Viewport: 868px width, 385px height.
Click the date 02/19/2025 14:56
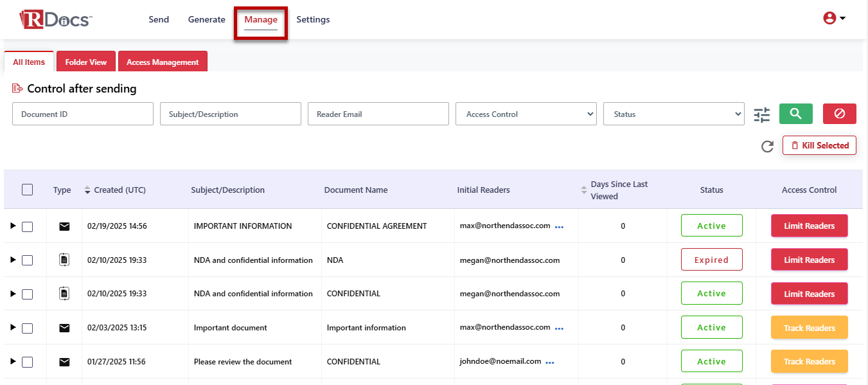tap(117, 226)
